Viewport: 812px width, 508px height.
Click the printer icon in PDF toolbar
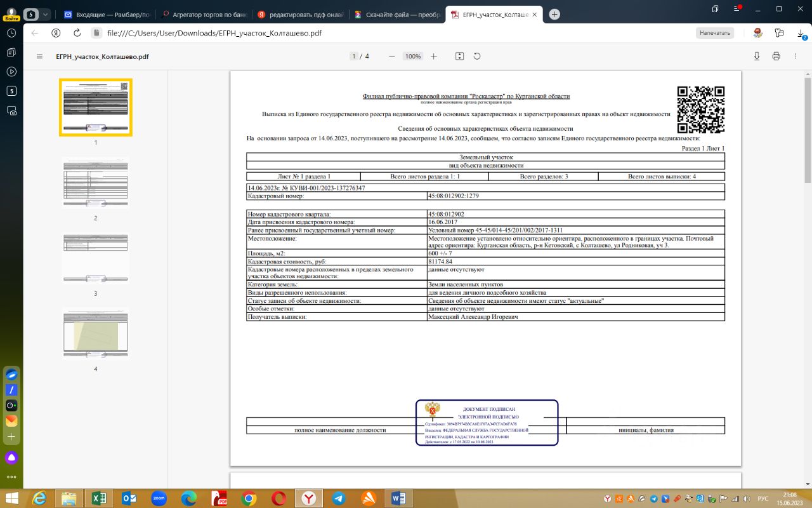pyautogui.click(x=776, y=57)
